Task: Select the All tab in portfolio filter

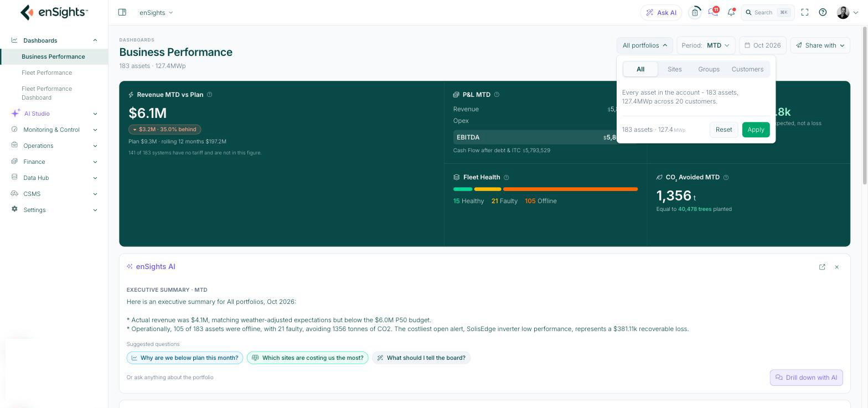Action: pyautogui.click(x=640, y=69)
